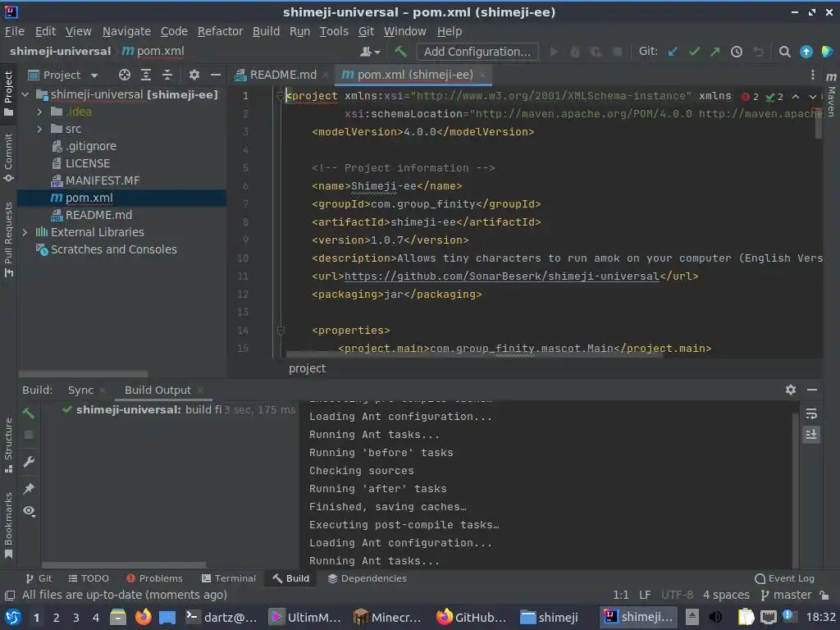The image size is (840, 630).
Task: Open the Bookmarks tool window
Action: coord(8,525)
